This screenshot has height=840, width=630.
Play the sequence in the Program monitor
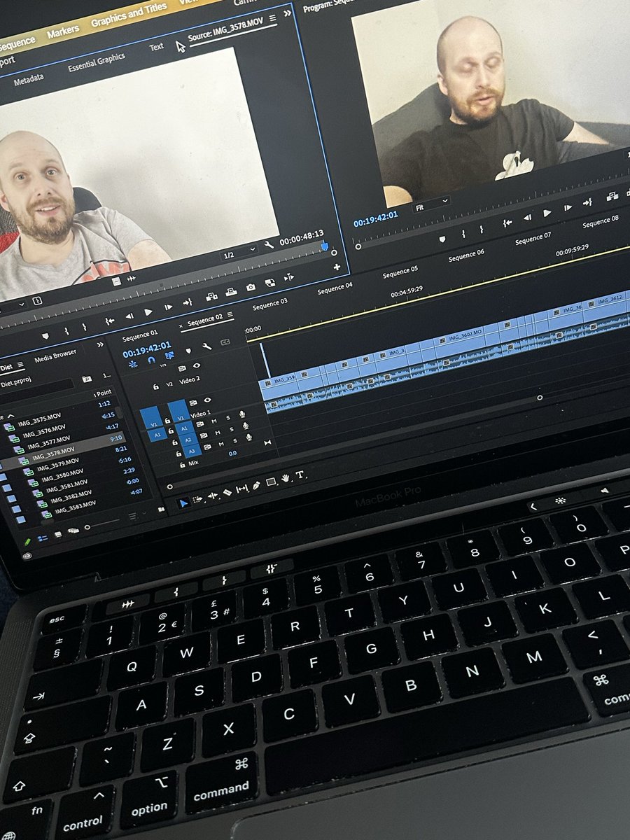(x=547, y=213)
